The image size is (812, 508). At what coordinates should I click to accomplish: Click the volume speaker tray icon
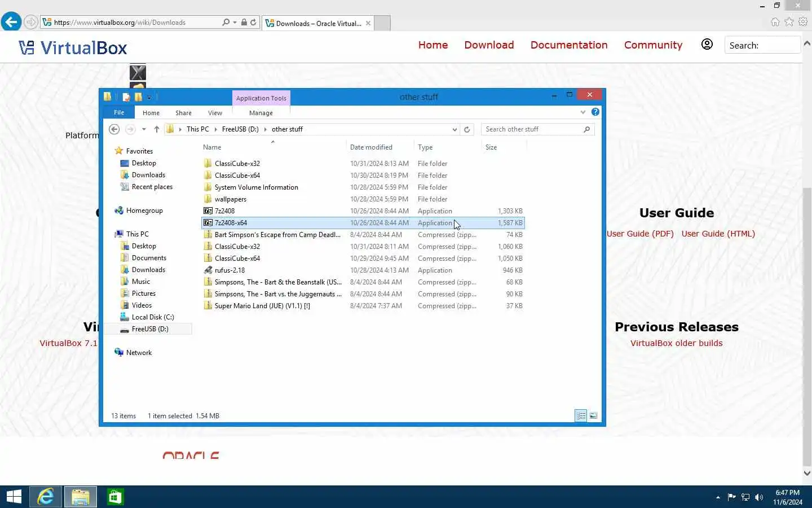(x=759, y=497)
